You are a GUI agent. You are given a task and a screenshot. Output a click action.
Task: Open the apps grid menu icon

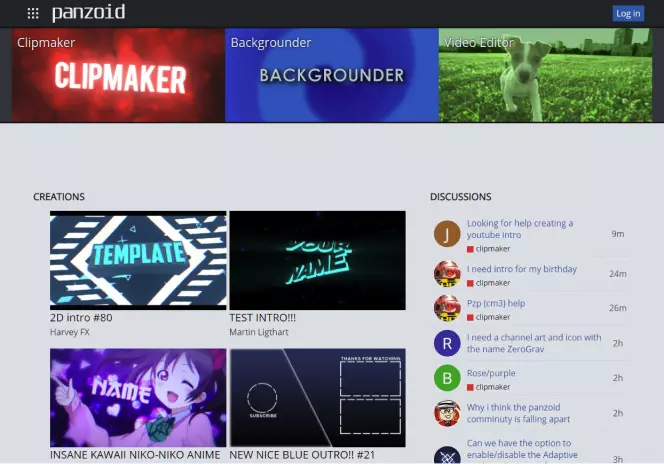[33, 14]
